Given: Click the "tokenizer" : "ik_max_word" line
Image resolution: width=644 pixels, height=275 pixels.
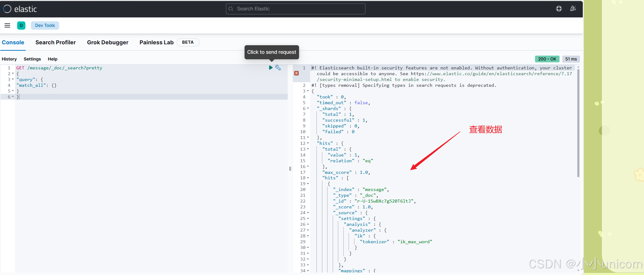Looking at the screenshot, I should [396, 242].
